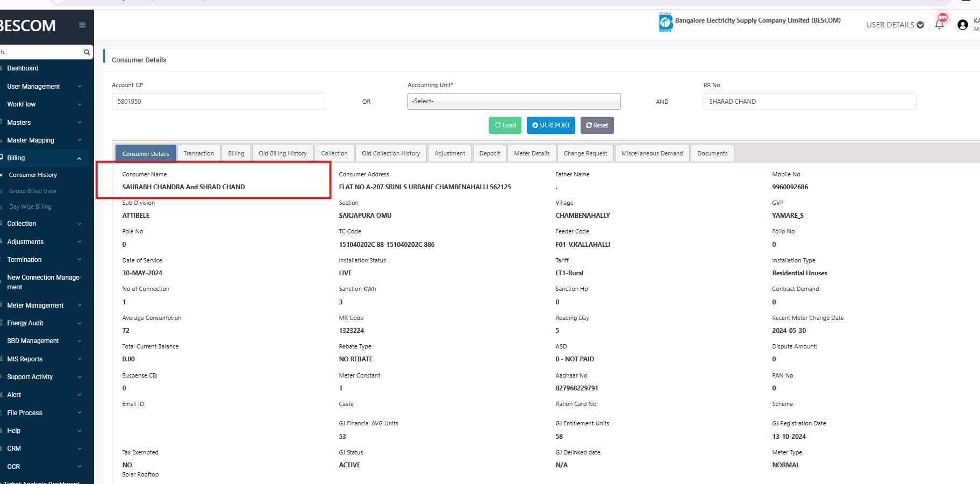
Task: Select mobile number 9960092686
Action: (790, 187)
